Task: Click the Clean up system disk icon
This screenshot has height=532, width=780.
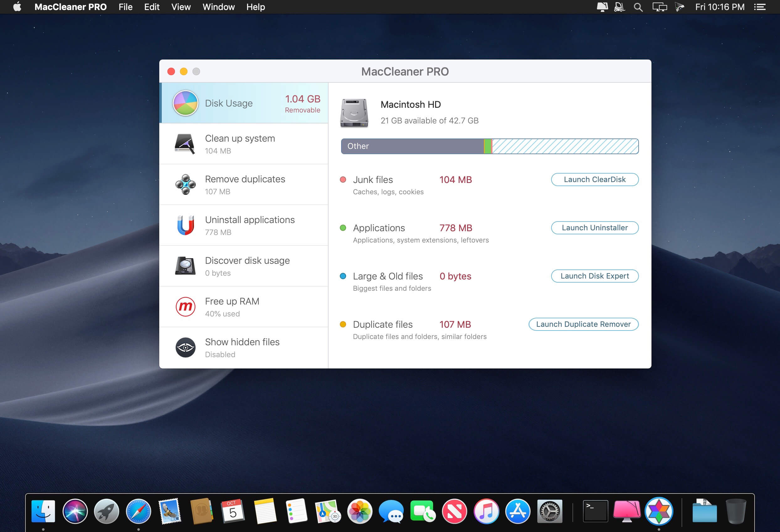Action: 185,143
